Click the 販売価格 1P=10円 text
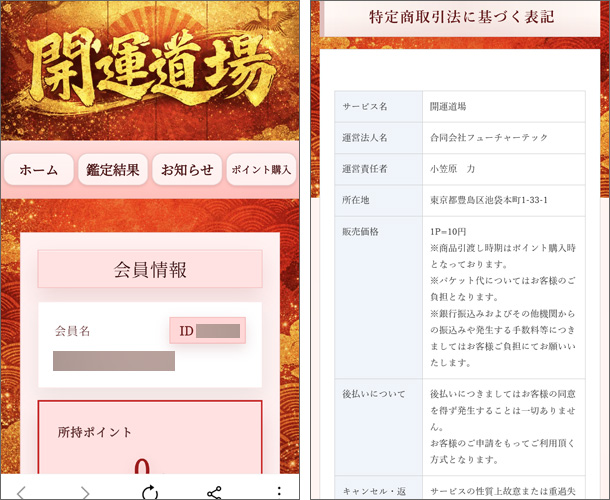 [448, 232]
